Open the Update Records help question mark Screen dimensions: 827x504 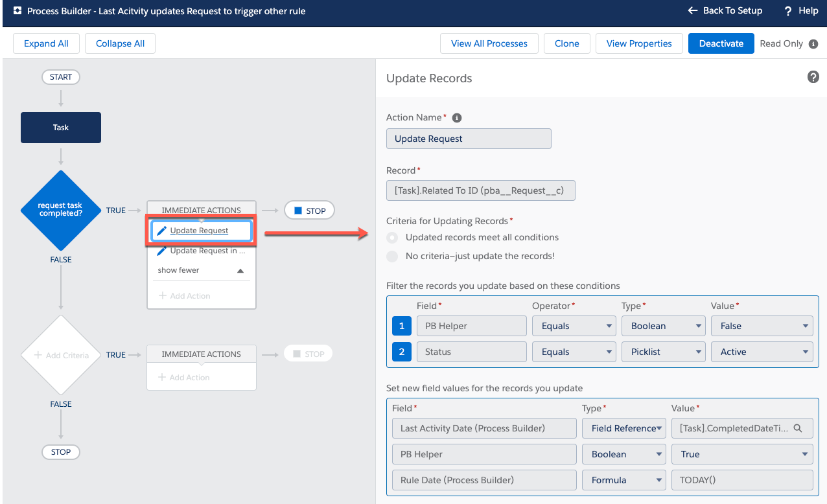tap(813, 76)
